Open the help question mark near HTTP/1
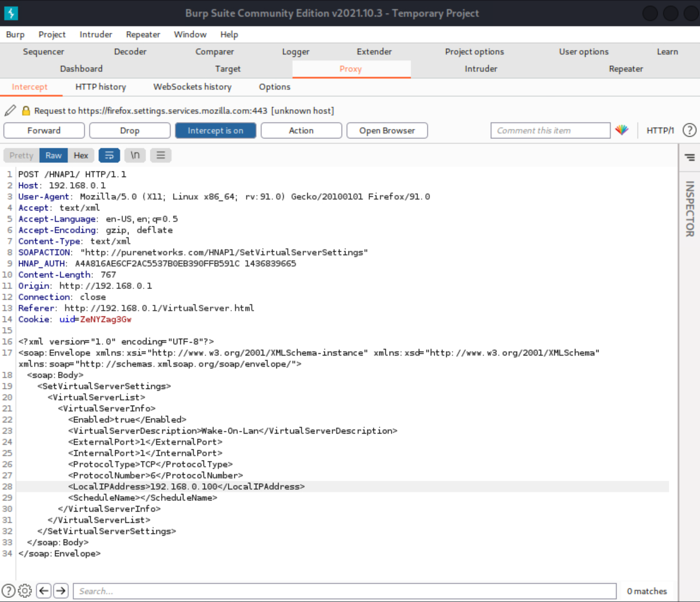Viewport: 700px width, 602px height. tap(689, 130)
